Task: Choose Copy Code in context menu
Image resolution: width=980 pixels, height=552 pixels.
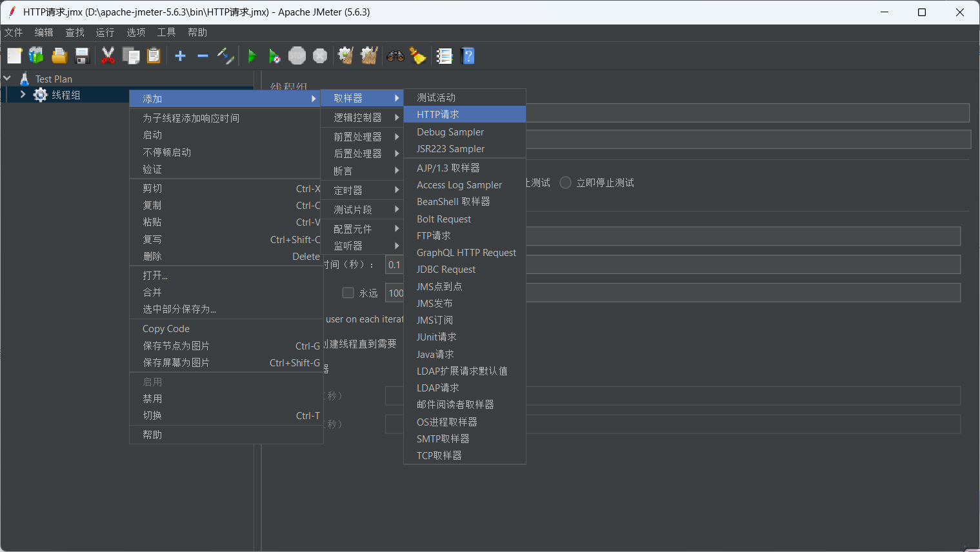Action: point(225,328)
